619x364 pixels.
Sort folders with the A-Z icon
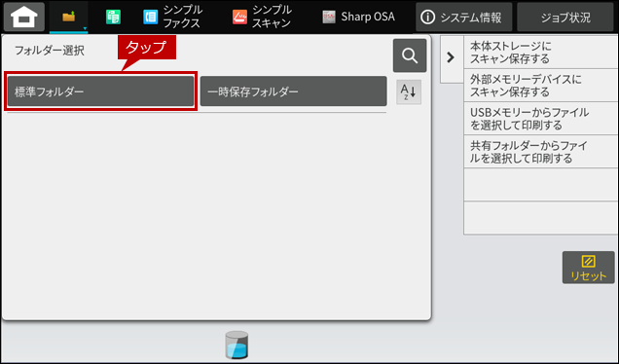(x=409, y=92)
